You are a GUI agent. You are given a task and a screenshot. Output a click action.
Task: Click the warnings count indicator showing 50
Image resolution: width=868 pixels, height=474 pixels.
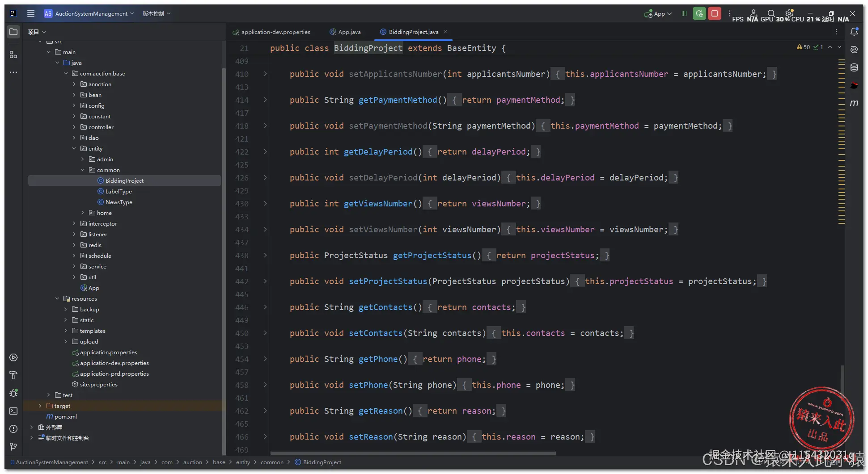coord(803,47)
